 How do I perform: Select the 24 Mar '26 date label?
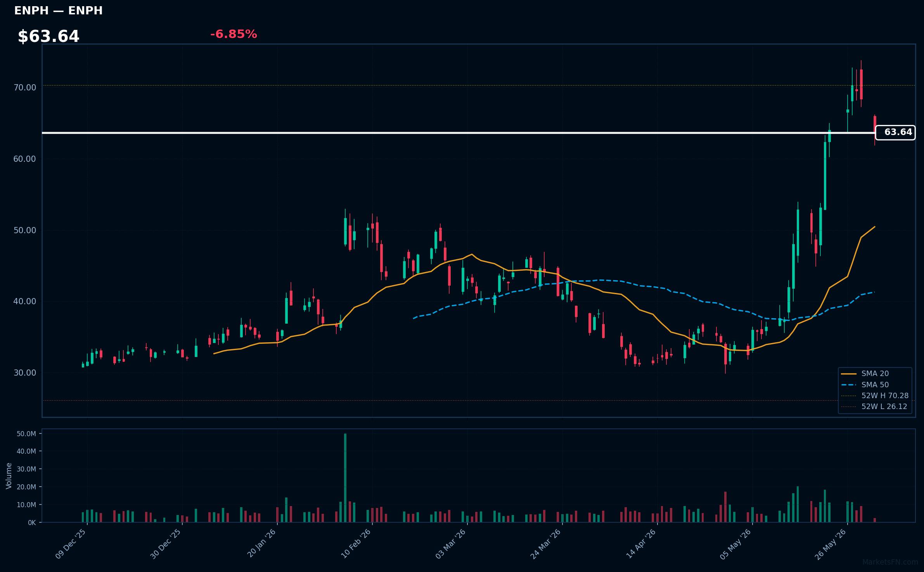click(x=546, y=544)
